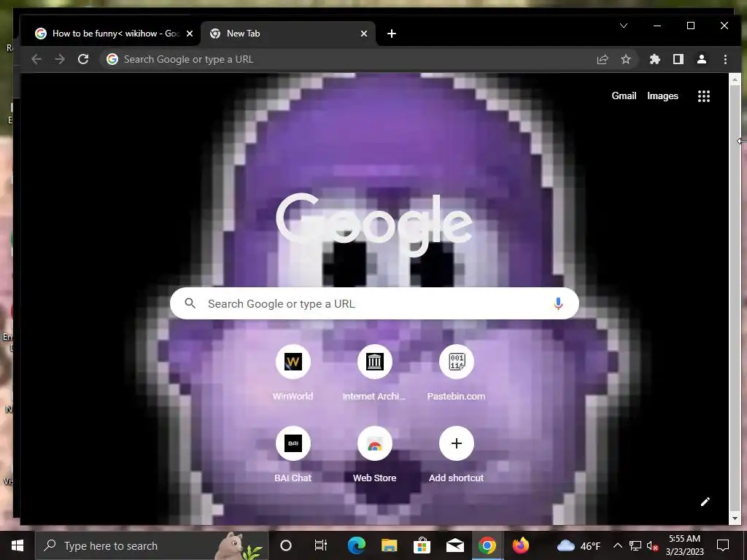Image resolution: width=747 pixels, height=560 pixels.
Task: Open the weather widget showing 46°F
Action: 578,545
